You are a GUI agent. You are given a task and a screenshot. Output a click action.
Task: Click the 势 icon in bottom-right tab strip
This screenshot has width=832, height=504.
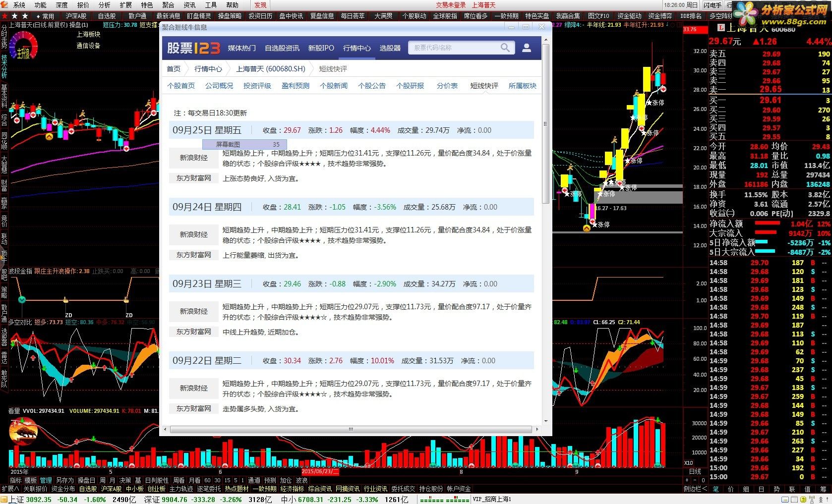point(776,489)
